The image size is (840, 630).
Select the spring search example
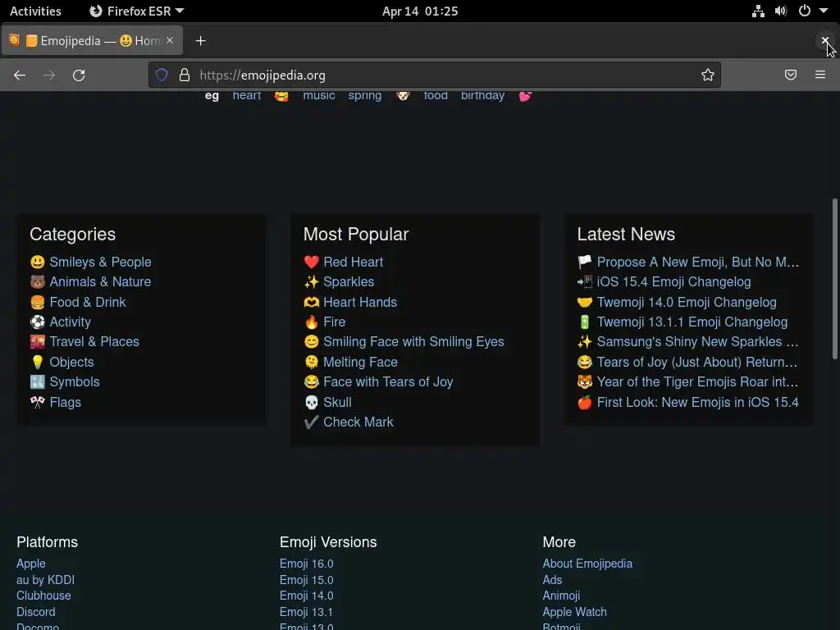(365, 95)
